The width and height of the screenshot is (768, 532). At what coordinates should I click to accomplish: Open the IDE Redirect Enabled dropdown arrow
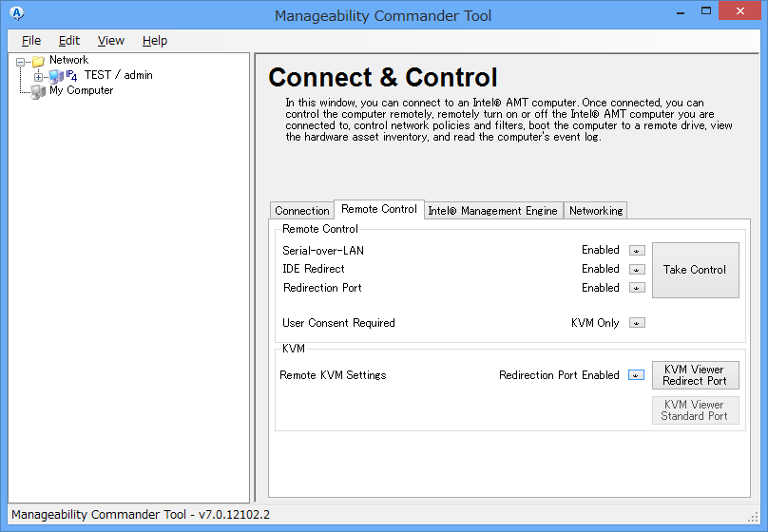tap(637, 269)
